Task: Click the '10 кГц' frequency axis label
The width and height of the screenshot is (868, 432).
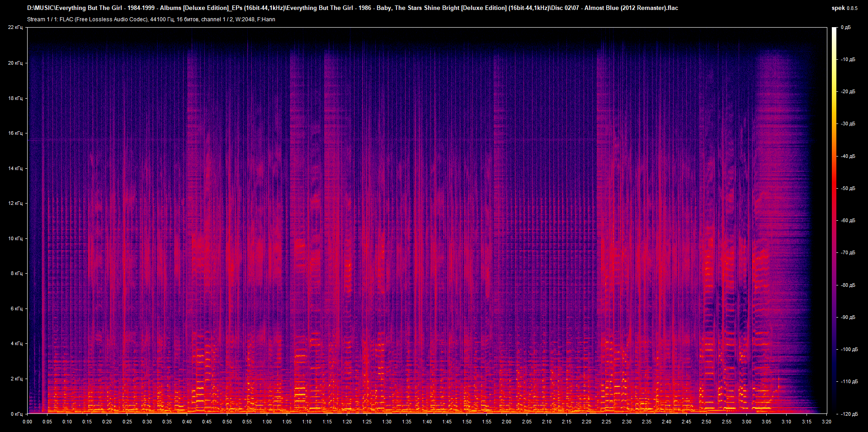Action: pos(15,238)
